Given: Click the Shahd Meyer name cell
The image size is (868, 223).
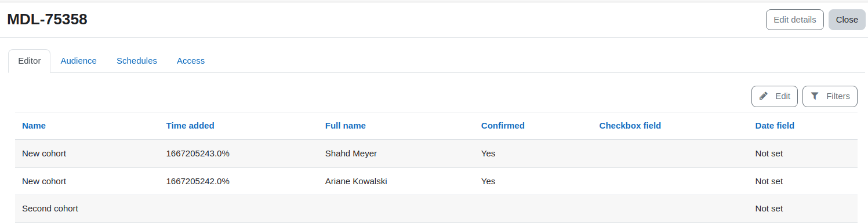Looking at the screenshot, I should coord(351,153).
